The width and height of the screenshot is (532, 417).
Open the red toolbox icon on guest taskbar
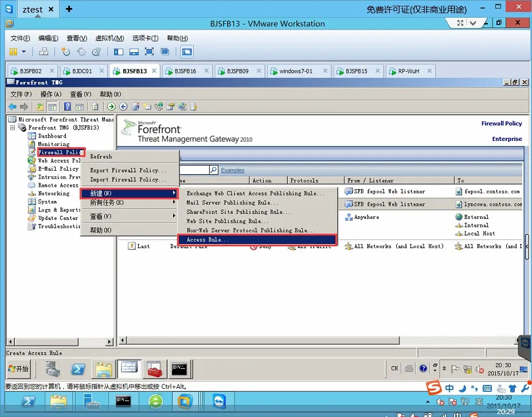[154, 369]
